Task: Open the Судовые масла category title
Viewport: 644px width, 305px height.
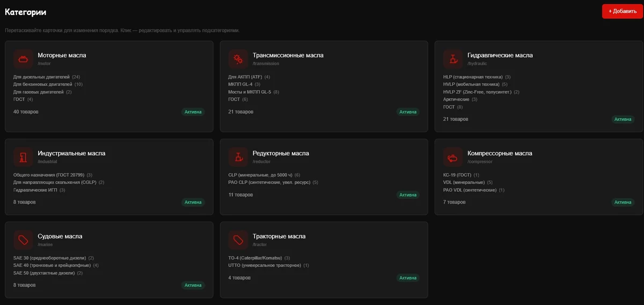Action: point(60,237)
